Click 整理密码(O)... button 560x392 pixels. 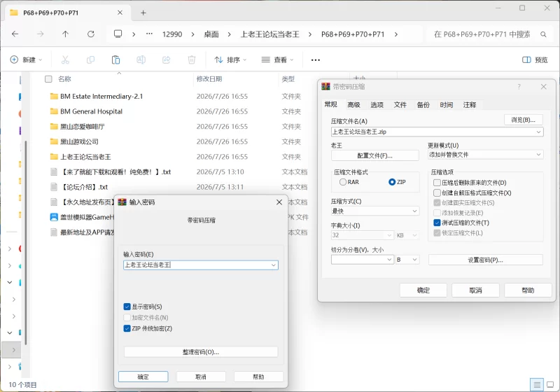tap(201, 352)
